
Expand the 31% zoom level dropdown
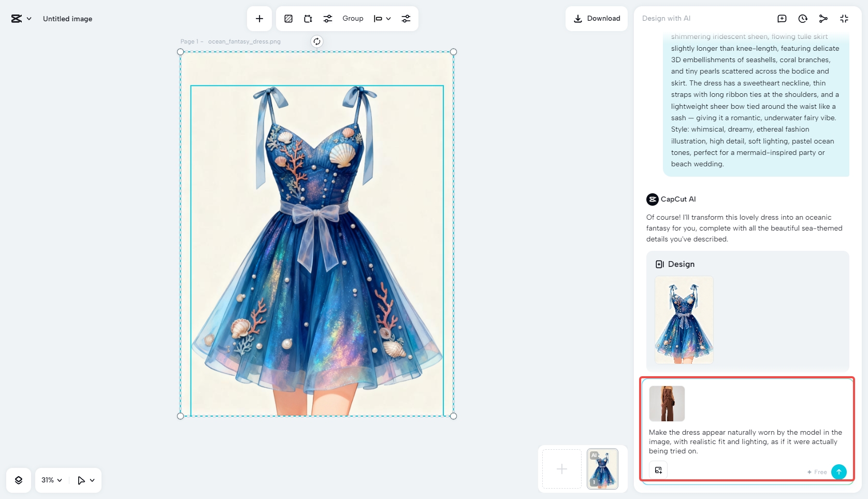pyautogui.click(x=52, y=480)
